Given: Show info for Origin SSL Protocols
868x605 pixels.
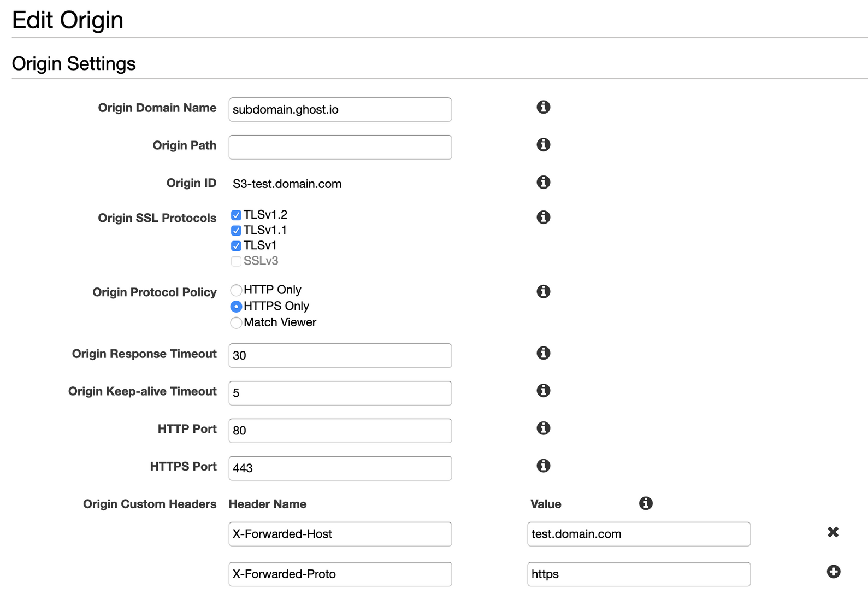Looking at the screenshot, I should click(543, 218).
